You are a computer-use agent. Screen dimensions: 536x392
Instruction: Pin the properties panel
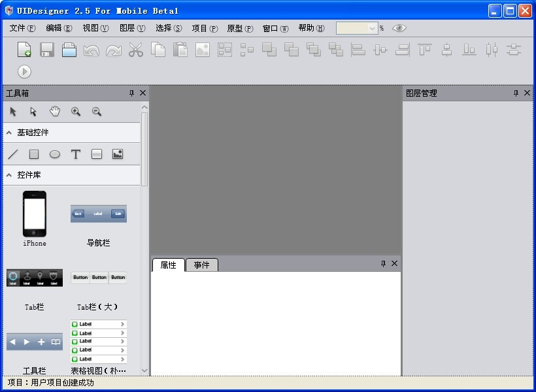pyautogui.click(x=383, y=263)
